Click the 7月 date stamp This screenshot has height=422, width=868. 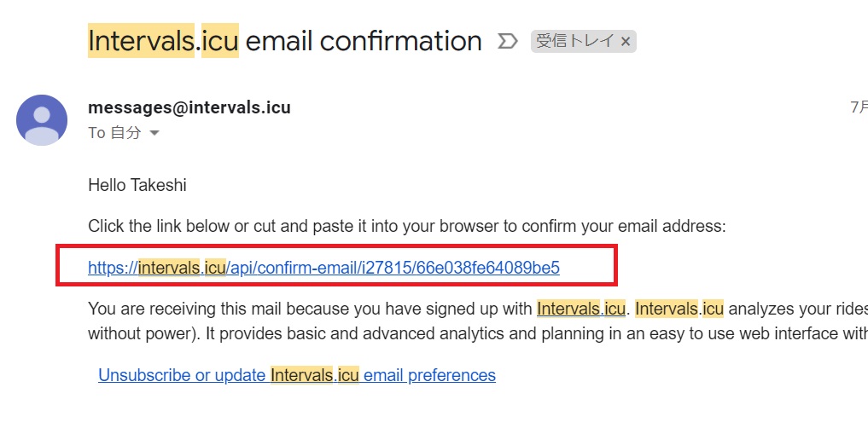[858, 108]
